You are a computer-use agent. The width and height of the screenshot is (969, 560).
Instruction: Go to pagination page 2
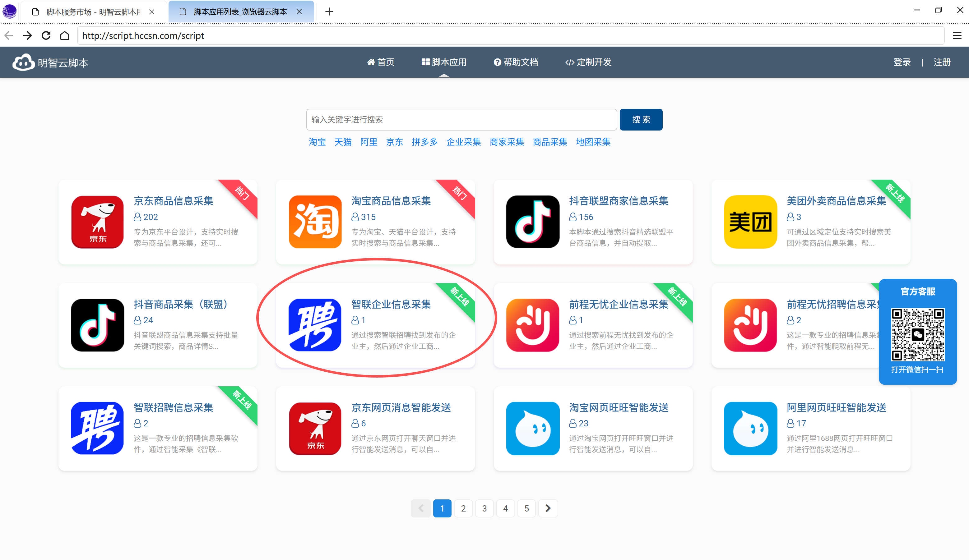463,508
